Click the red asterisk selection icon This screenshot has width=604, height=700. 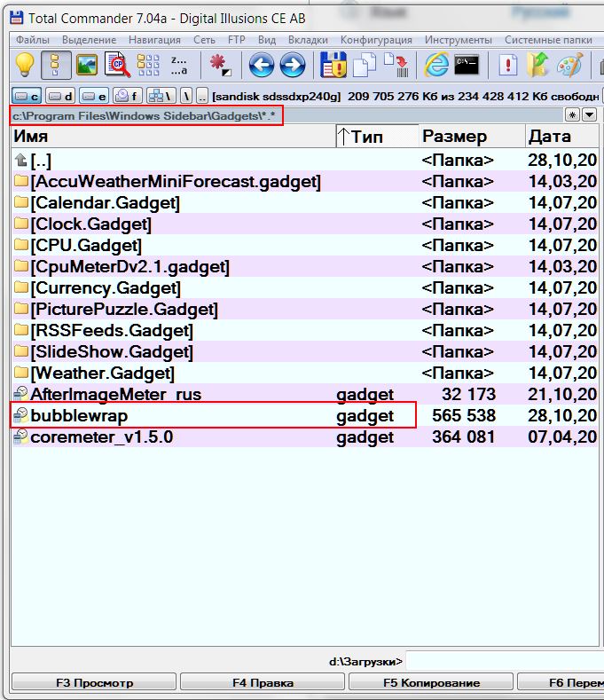(221, 65)
